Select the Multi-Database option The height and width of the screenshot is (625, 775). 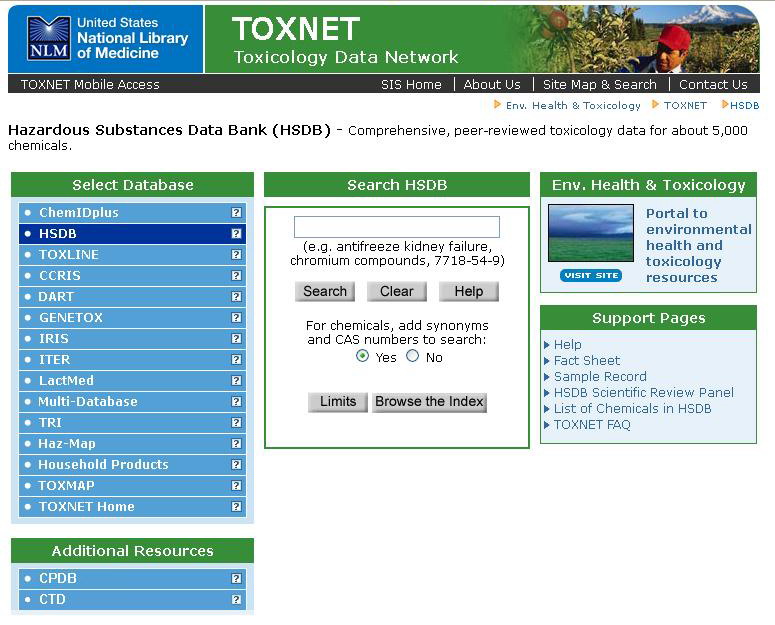click(x=132, y=402)
